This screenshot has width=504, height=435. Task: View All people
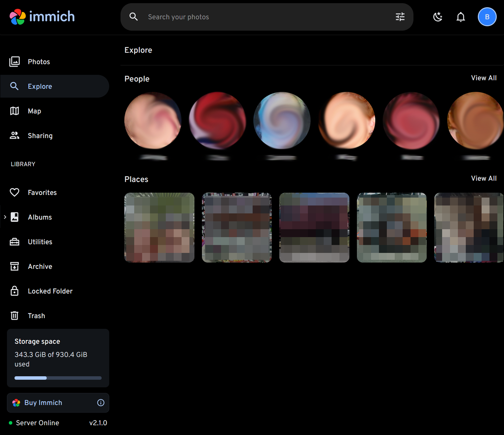point(484,78)
